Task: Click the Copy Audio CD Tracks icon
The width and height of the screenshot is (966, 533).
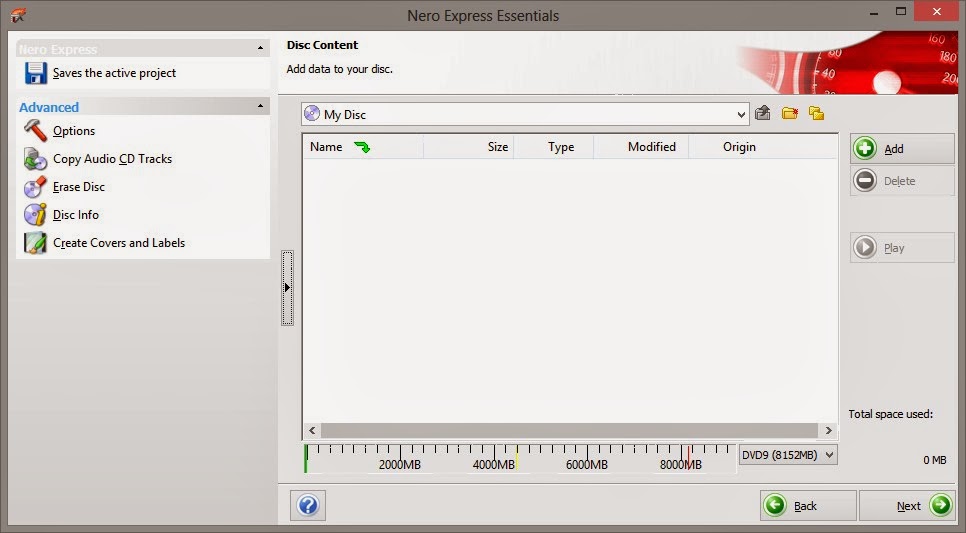Action: 35,159
